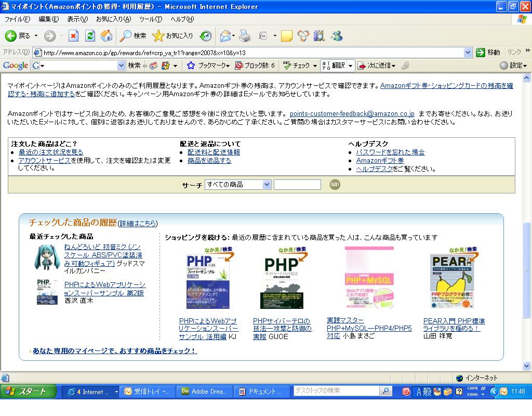Click the green Go (移動) arrow button
532x416 pixels.
tap(487, 53)
